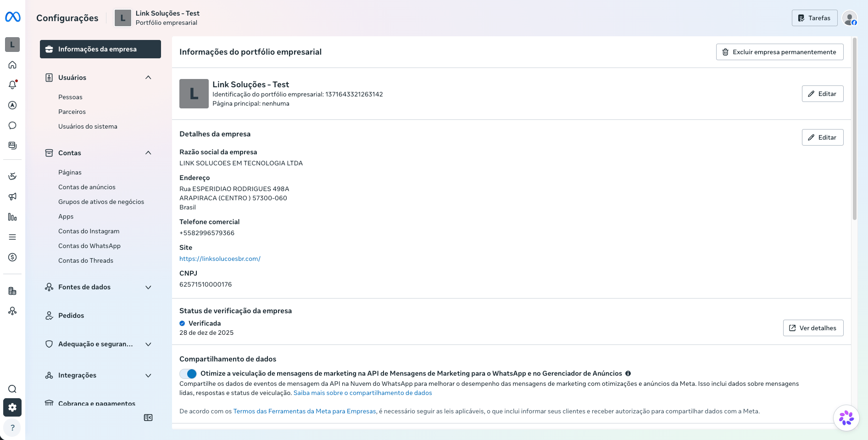The image size is (868, 440).
Task: Open Pessoas under Usuários
Action: (70, 97)
